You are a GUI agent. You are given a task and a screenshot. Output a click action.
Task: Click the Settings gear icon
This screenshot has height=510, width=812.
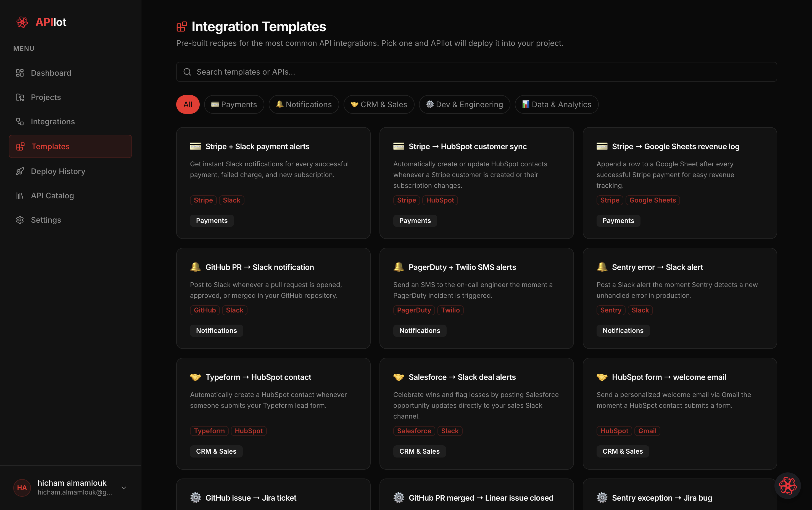pos(20,220)
